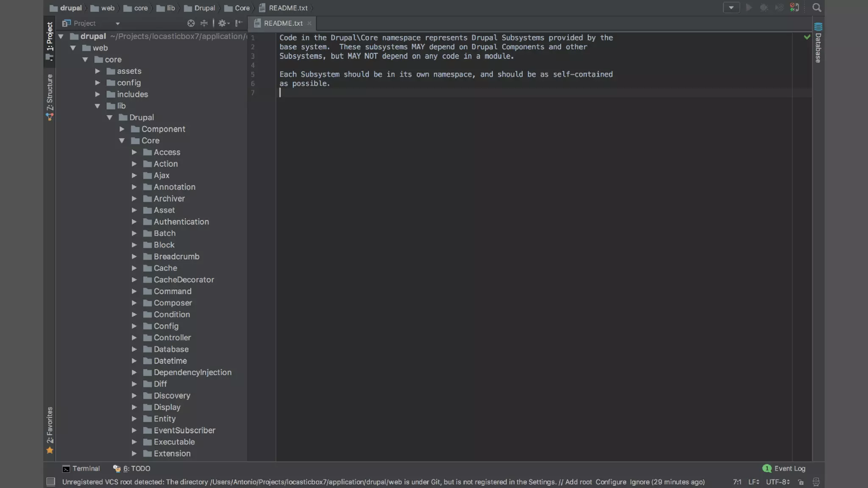Click the Hector inspector icon in status bar

(x=816, y=482)
